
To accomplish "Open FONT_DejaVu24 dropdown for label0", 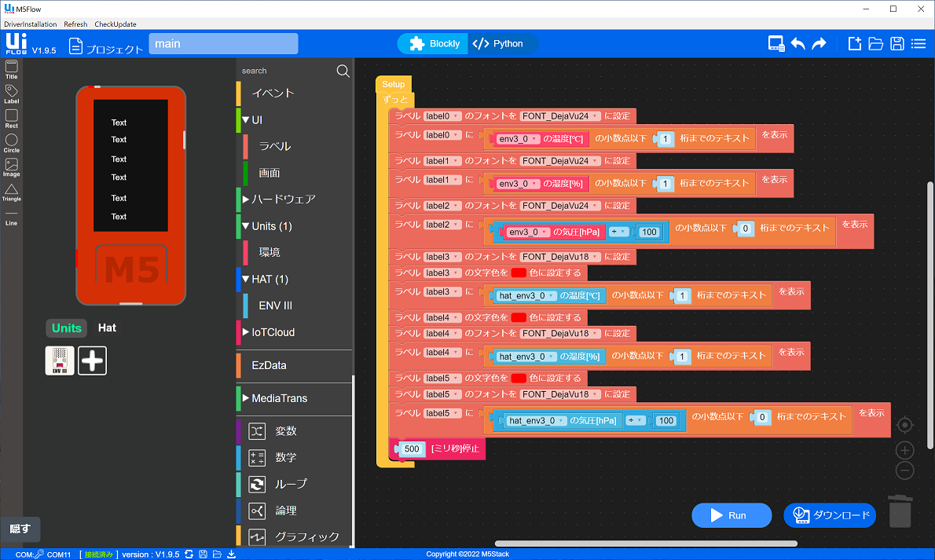I will 559,116.
